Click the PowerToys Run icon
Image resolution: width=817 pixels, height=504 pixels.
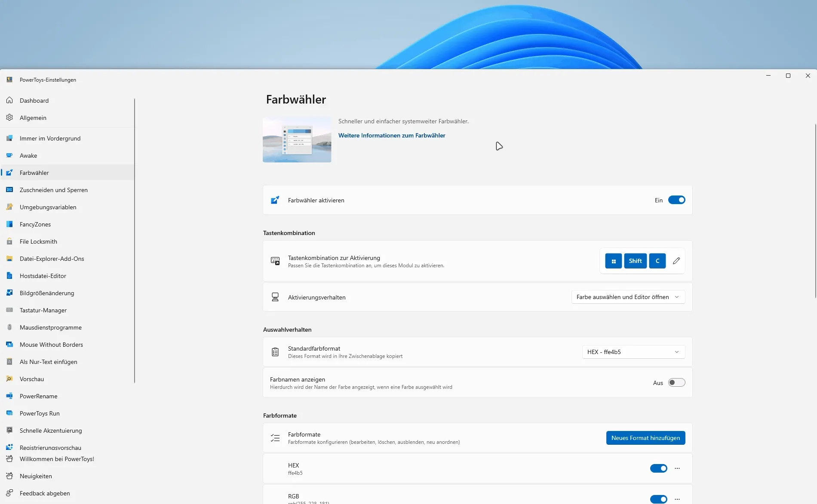pyautogui.click(x=9, y=413)
